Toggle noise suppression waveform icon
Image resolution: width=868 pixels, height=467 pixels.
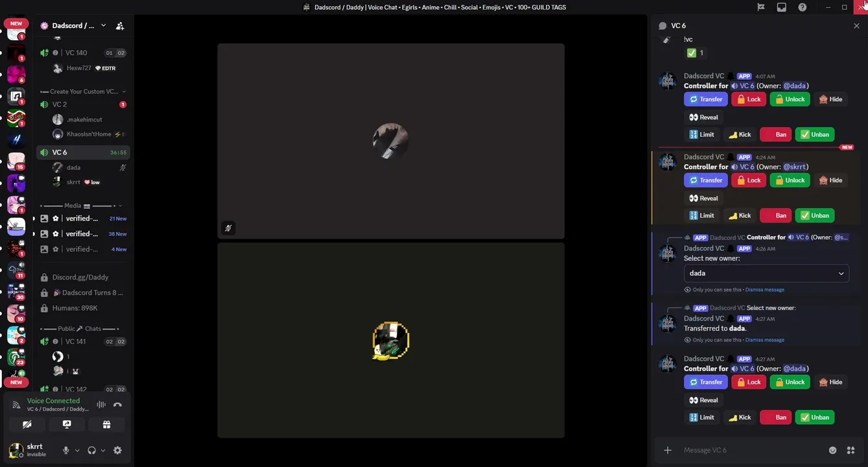click(101, 405)
